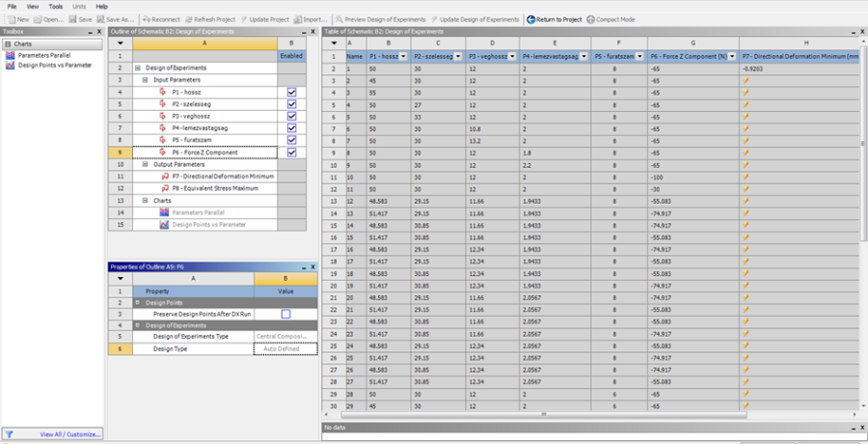Open filter dropdown on P3 - veghossz column
The height and width of the screenshot is (444, 868).
[513, 57]
